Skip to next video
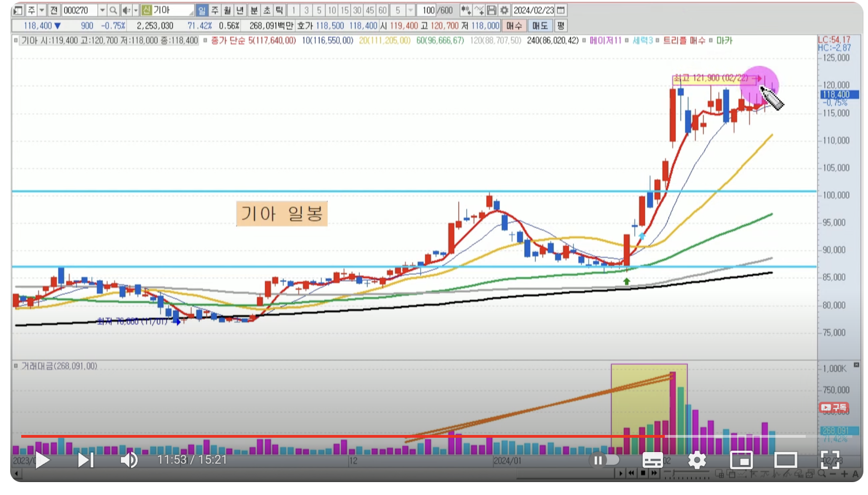 tap(86, 460)
